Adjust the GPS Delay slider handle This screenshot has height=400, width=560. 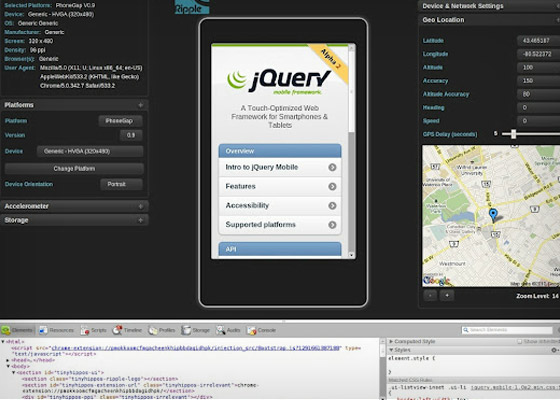(x=513, y=134)
